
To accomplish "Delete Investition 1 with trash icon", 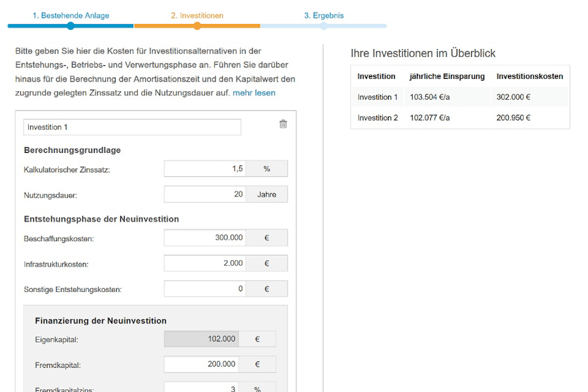I will click(x=283, y=124).
